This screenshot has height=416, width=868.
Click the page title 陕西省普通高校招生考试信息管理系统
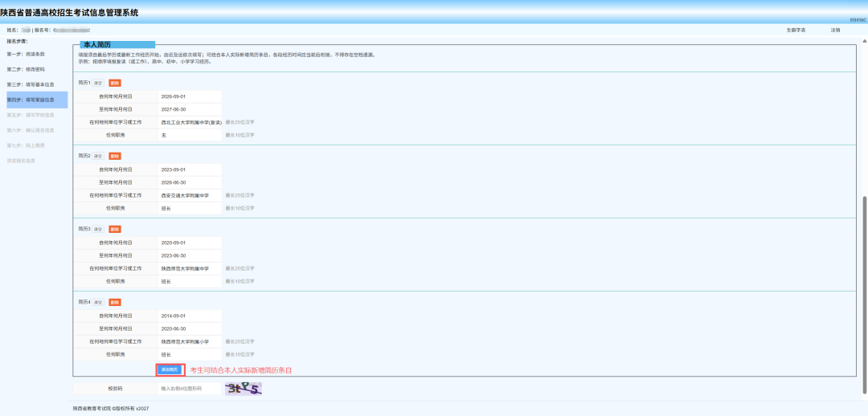click(69, 12)
